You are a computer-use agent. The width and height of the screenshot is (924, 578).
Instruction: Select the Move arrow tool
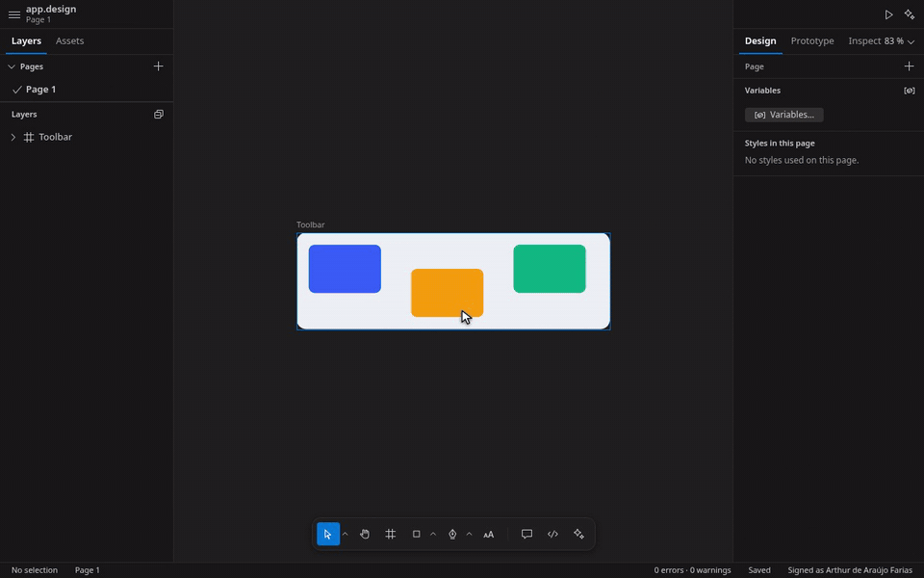[x=328, y=534]
